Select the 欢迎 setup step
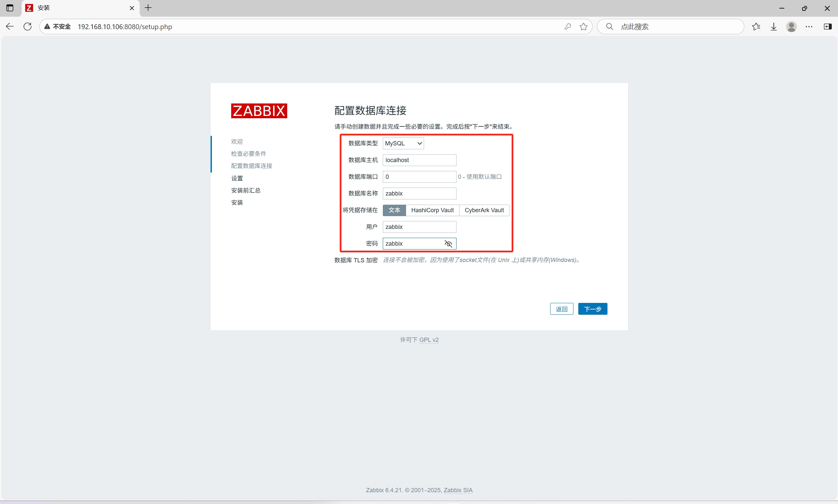Viewport: 838px width, 504px height. point(237,141)
